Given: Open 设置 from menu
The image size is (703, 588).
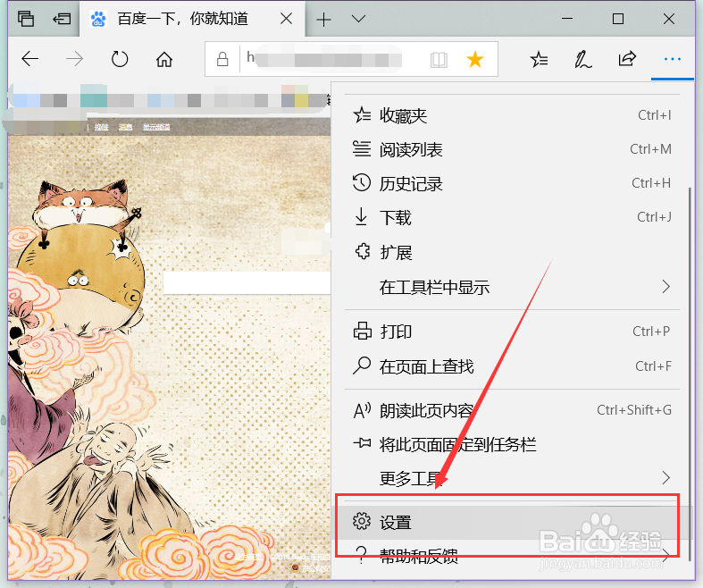Looking at the screenshot, I should [512, 523].
